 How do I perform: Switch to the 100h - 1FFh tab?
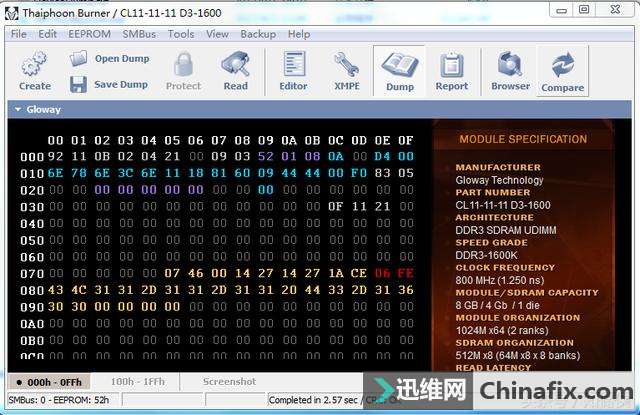(138, 382)
